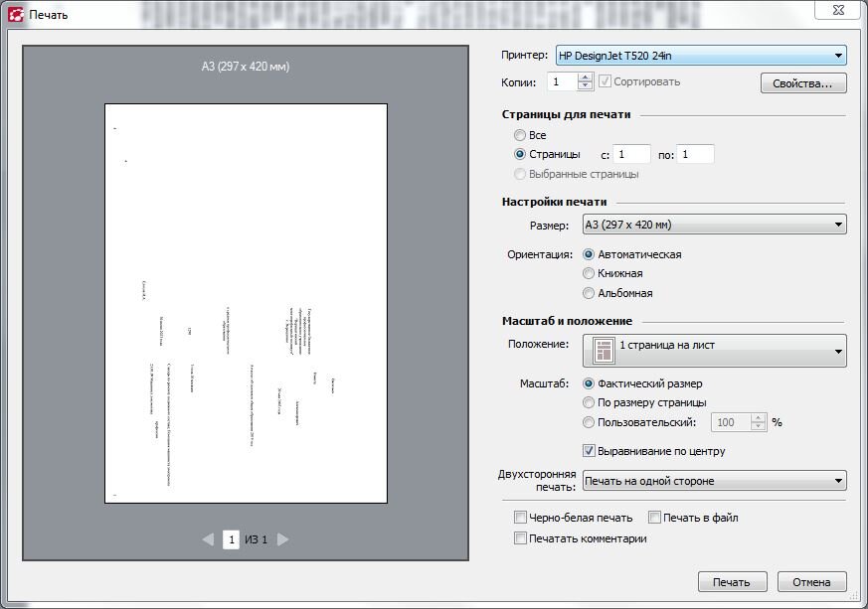This screenshot has width=868, height=609.
Task: Choose Книжная orientation
Action: click(x=589, y=273)
